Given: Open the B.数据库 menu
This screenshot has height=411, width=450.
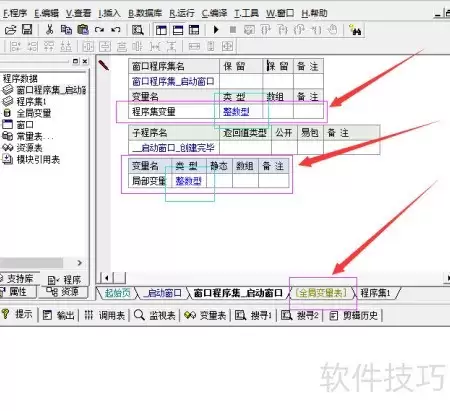Looking at the screenshot, I should [x=145, y=13].
